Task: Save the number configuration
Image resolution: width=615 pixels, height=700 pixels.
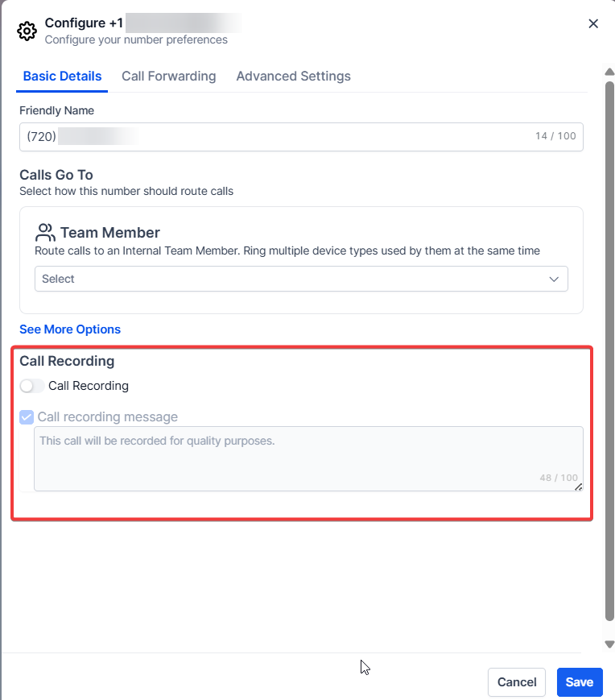Action: click(579, 682)
